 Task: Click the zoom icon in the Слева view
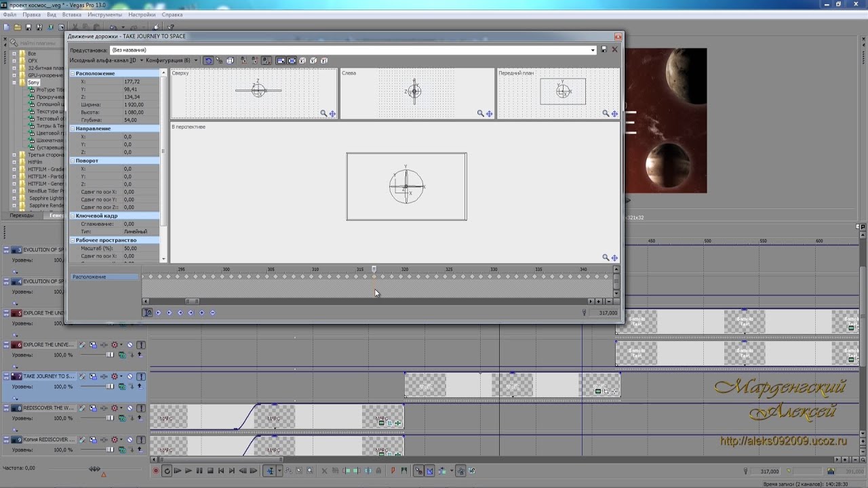coord(480,114)
